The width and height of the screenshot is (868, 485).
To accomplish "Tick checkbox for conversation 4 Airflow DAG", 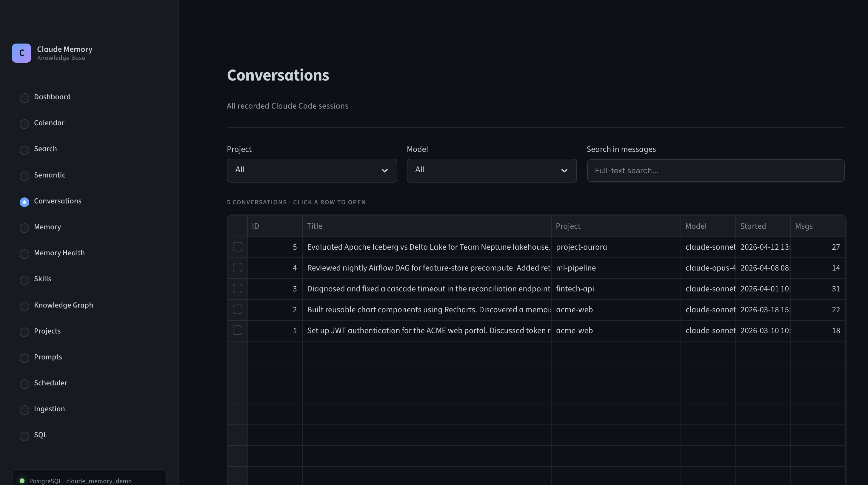I will pos(238,268).
